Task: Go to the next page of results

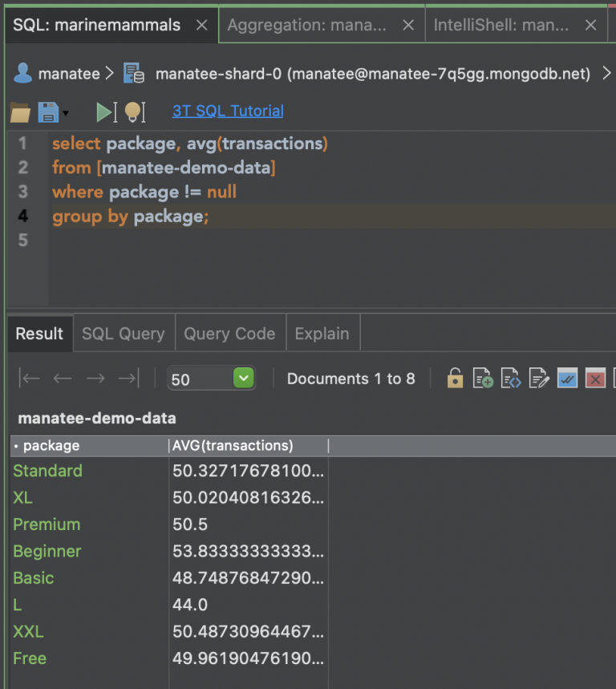Action: click(95, 378)
